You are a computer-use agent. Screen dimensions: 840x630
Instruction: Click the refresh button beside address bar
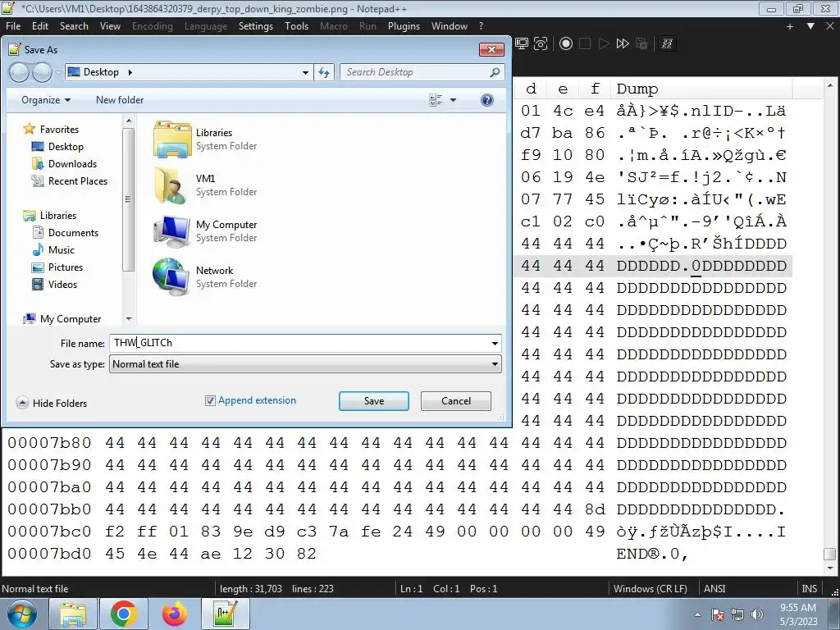324,72
